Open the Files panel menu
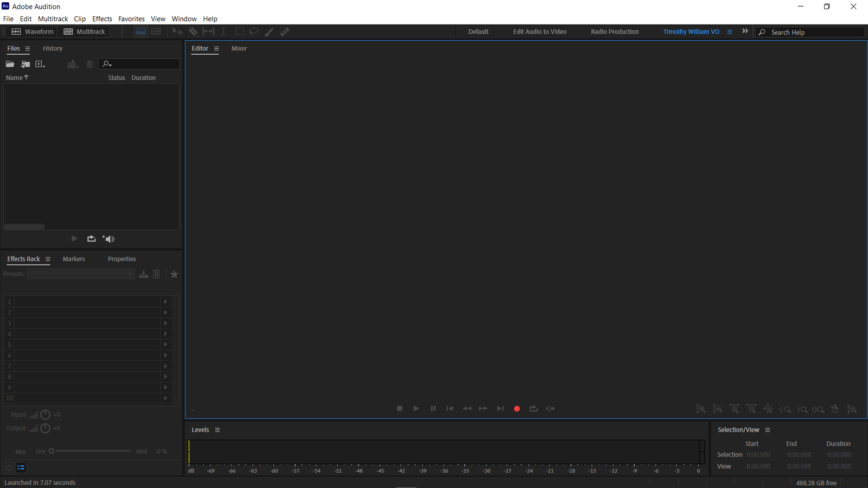The height and width of the screenshot is (488, 868). [x=27, y=48]
